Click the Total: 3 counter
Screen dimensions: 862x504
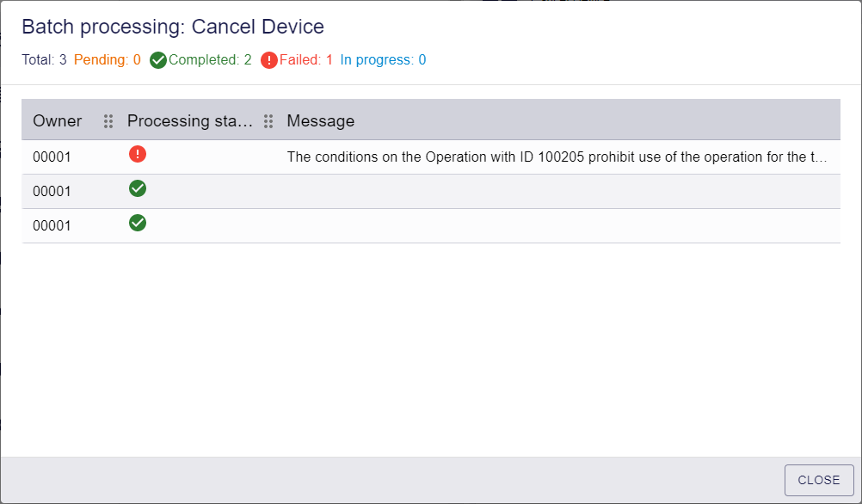tap(44, 60)
